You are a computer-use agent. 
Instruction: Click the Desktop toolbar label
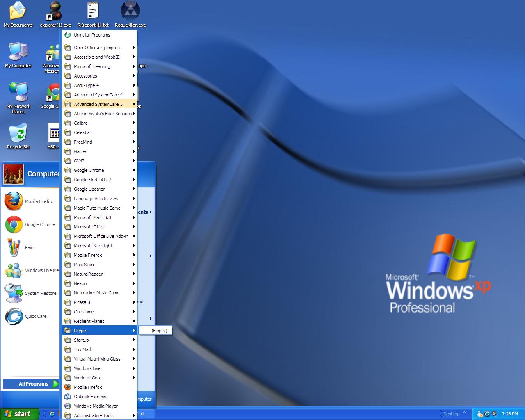(x=451, y=414)
